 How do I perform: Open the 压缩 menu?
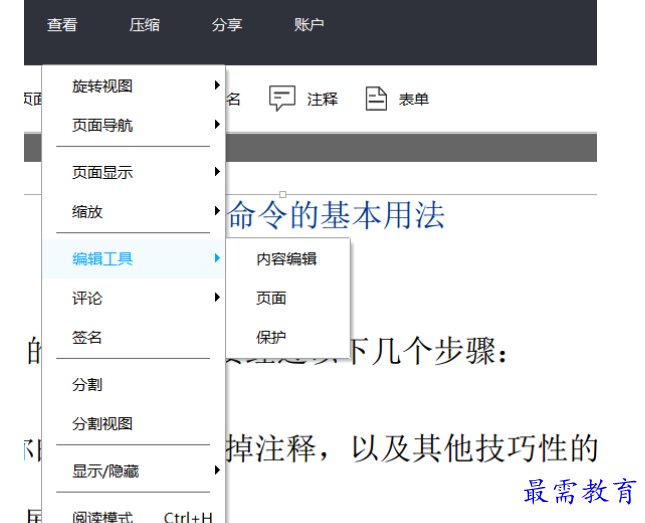tap(144, 25)
